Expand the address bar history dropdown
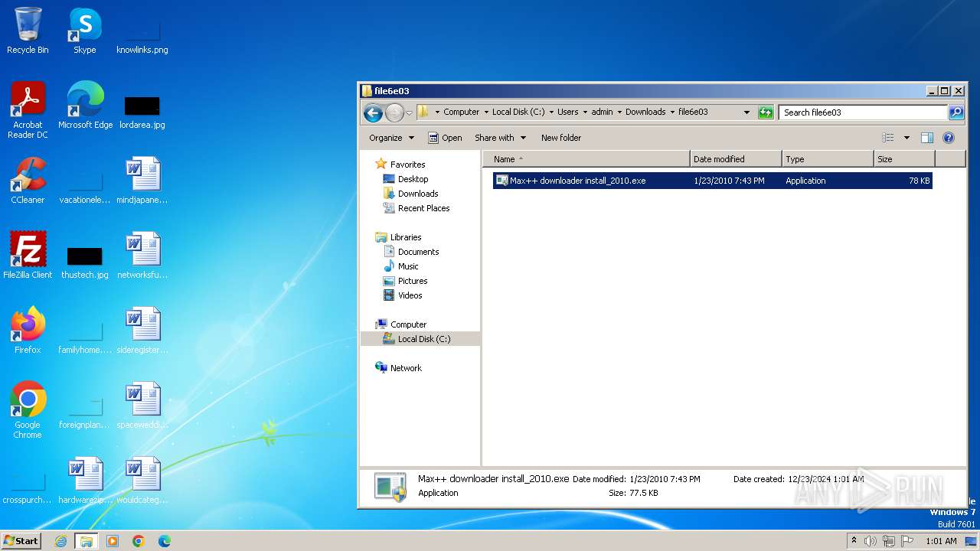This screenshot has width=980, height=551. (x=747, y=112)
